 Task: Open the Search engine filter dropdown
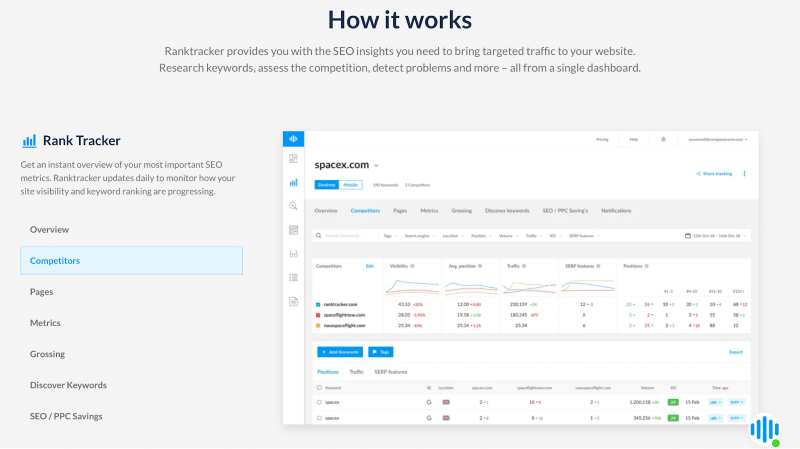419,236
